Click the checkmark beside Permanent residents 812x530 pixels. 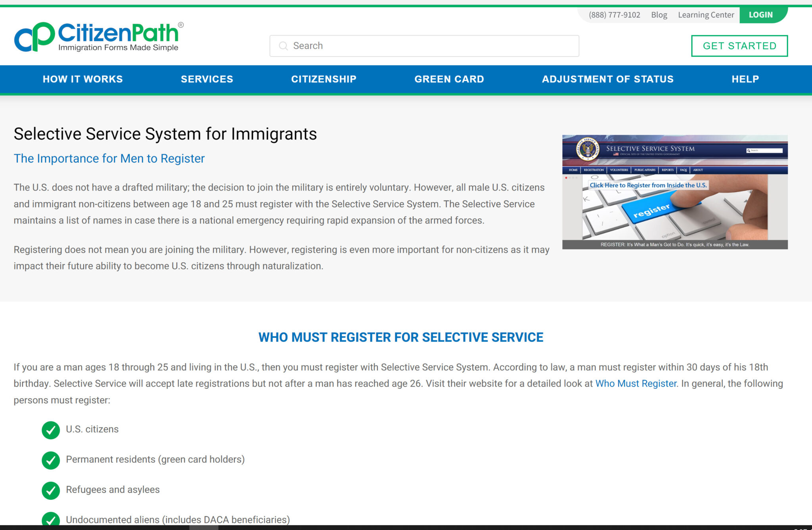coord(51,460)
